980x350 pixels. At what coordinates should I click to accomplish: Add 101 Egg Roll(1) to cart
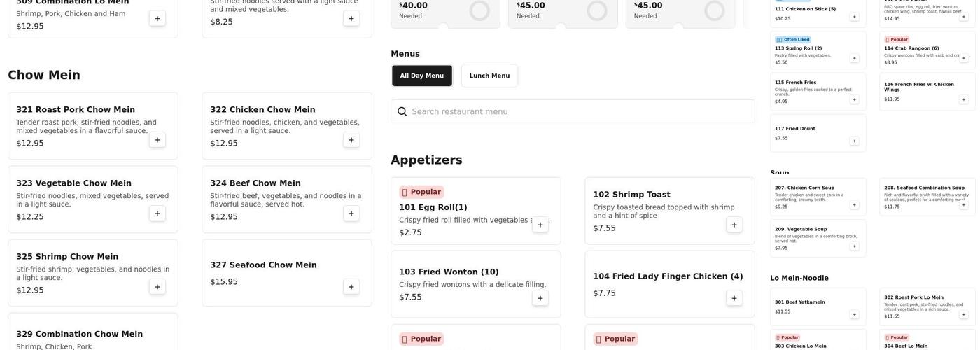click(540, 225)
